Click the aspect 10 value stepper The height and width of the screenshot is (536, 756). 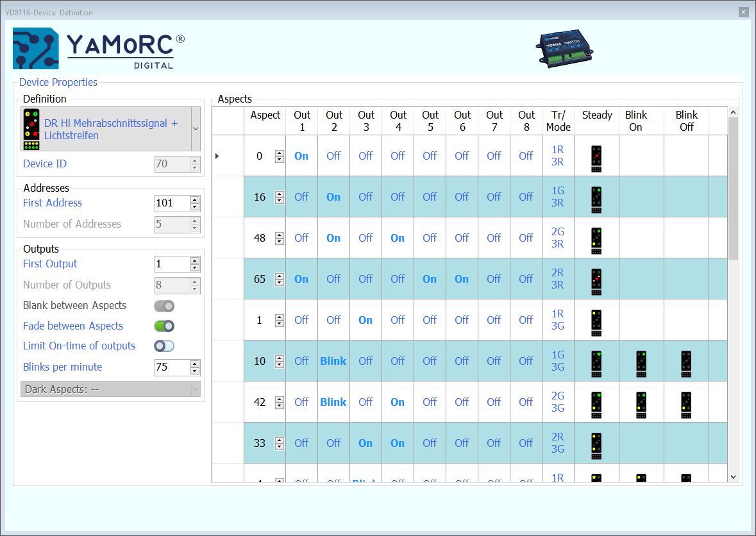(x=279, y=361)
